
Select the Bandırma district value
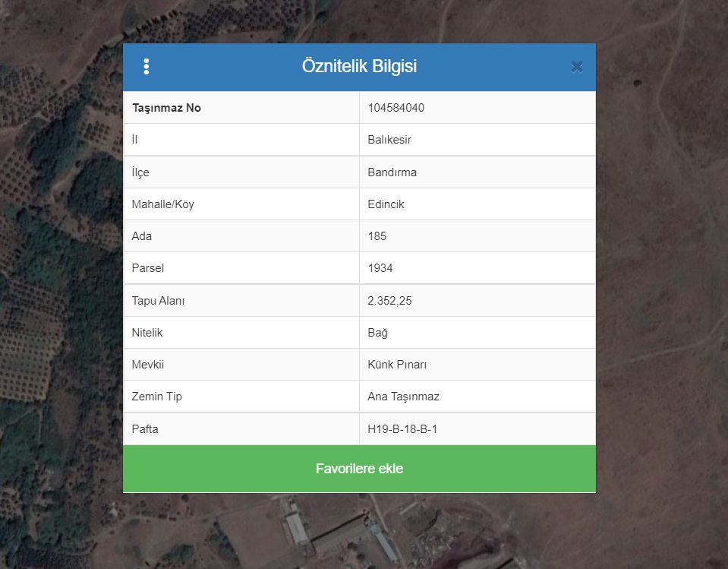pos(392,172)
